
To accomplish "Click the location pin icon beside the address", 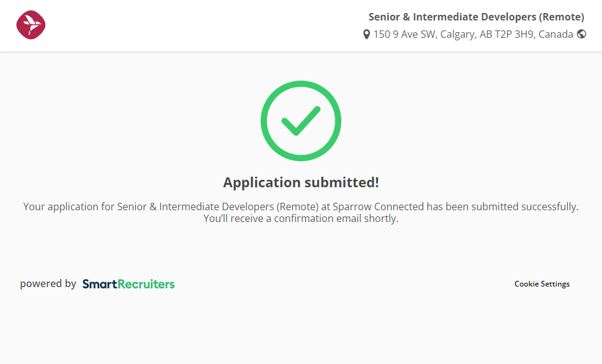I will point(367,35).
